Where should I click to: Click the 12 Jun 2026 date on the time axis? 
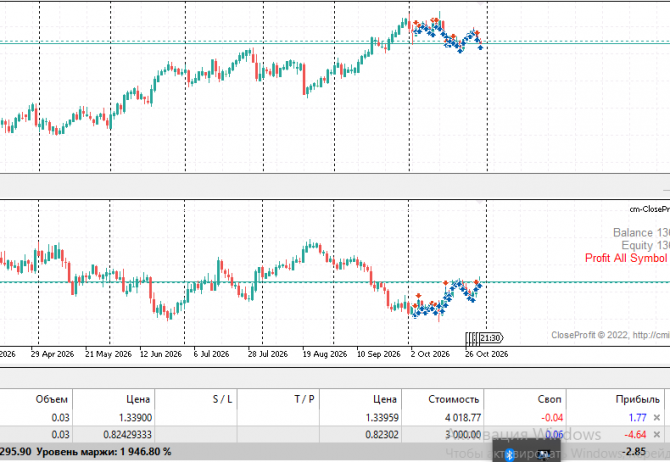pos(161,354)
